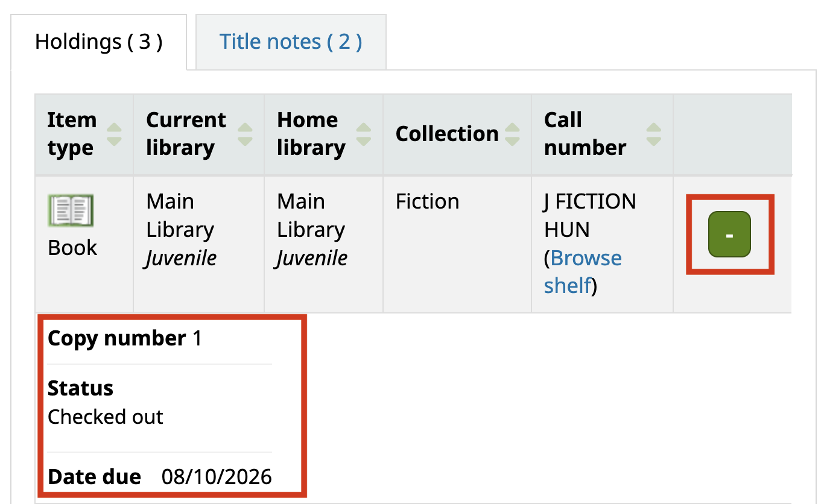Sort by Current library using its arrows

coord(245,134)
